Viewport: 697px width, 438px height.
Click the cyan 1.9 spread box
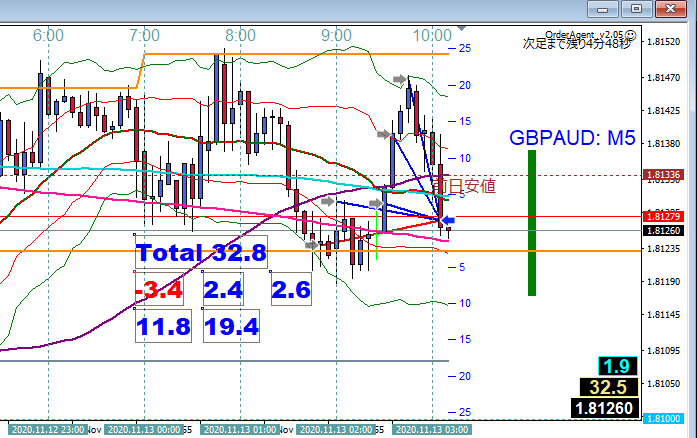tap(618, 366)
